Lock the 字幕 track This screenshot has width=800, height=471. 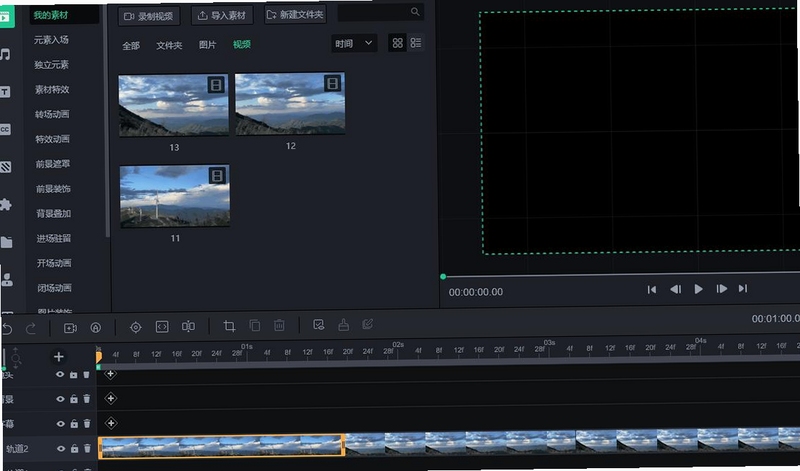pyautogui.click(x=74, y=424)
